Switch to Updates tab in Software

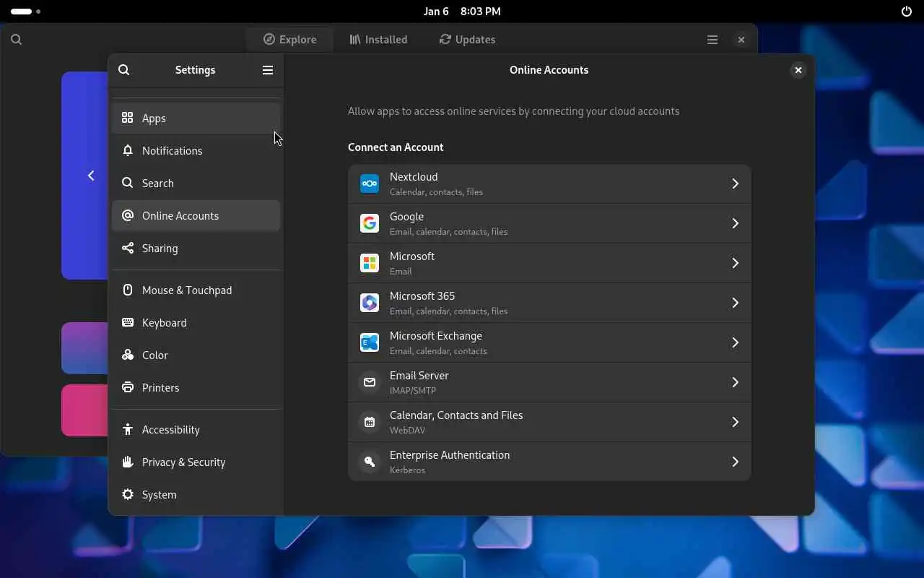pos(467,40)
